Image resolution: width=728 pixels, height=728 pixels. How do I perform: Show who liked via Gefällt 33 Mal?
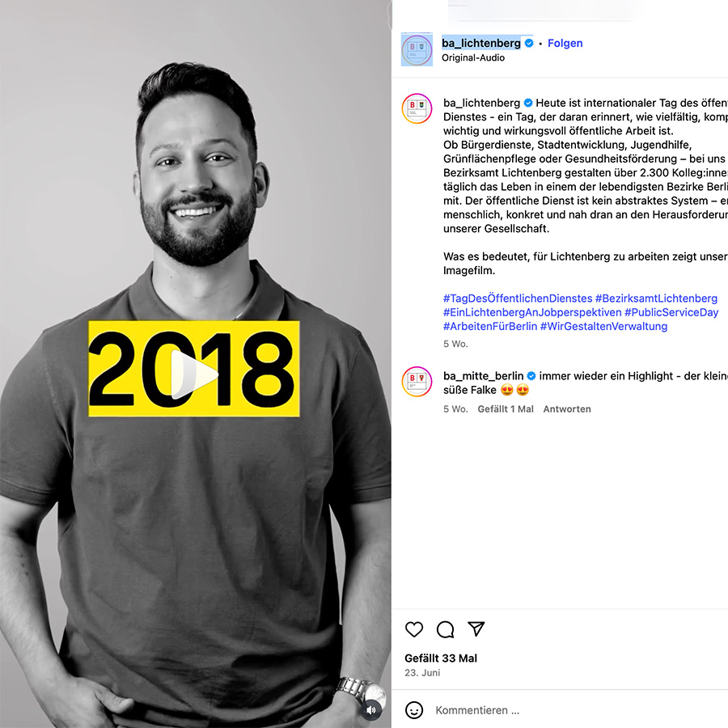(441, 658)
